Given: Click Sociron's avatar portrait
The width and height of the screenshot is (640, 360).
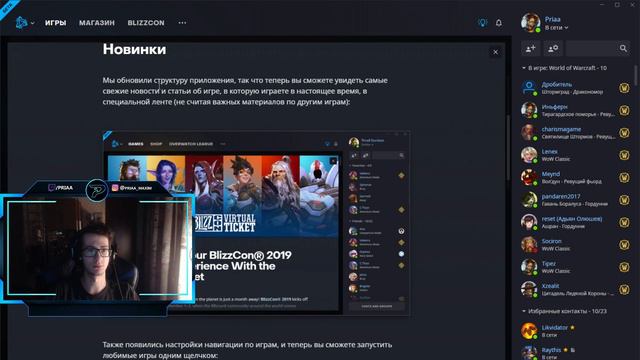Looking at the screenshot, I should [529, 244].
